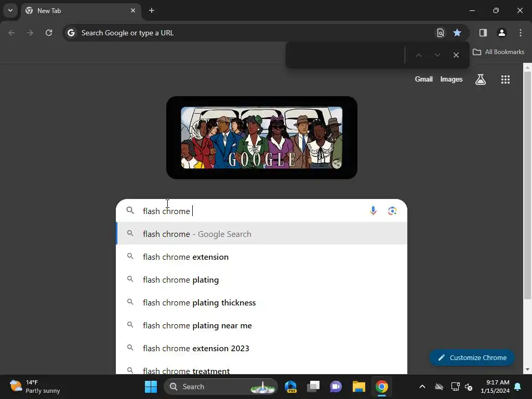Pick 'flash chrome treatment' suggestion

pyautogui.click(x=262, y=368)
